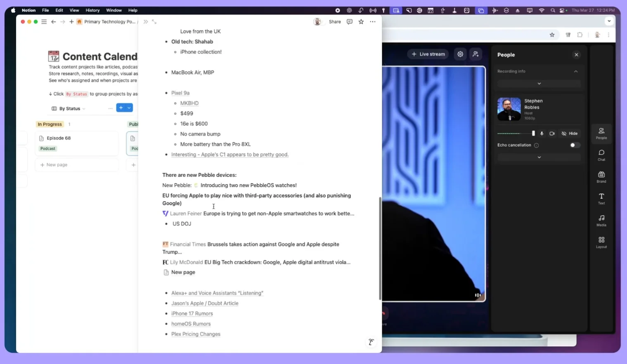Invite people with the add-person icon
Screen dimensions: 627x364
click(476, 54)
